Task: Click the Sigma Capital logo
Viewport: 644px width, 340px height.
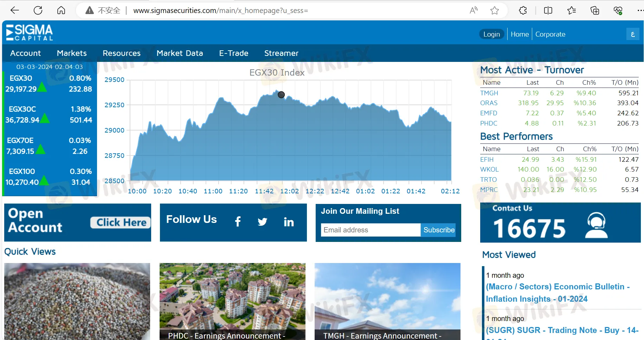Action: tap(30, 33)
